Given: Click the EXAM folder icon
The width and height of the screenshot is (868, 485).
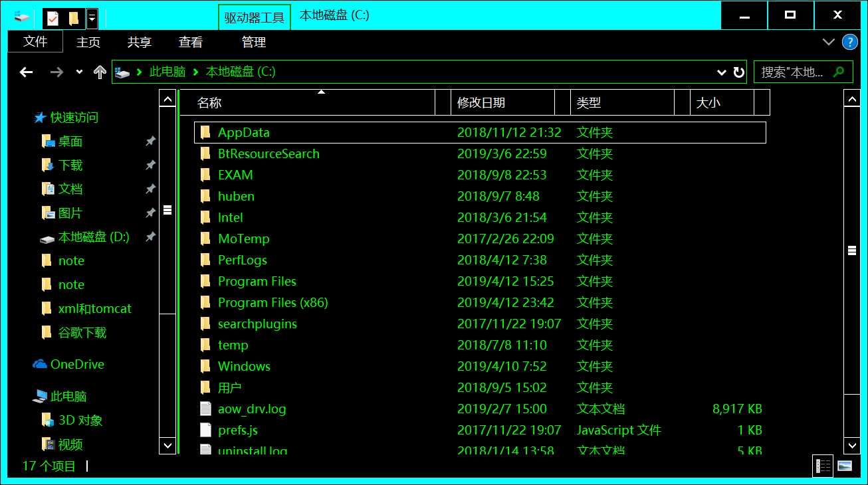Looking at the screenshot, I should (x=205, y=175).
